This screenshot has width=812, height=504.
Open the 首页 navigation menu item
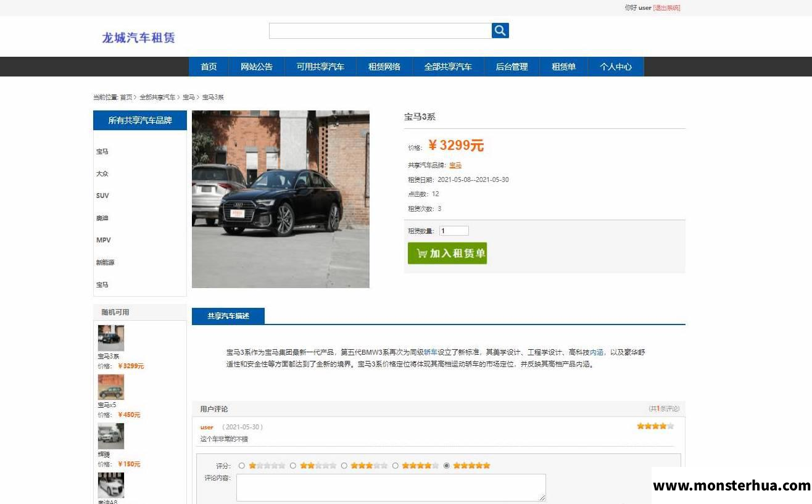click(209, 67)
